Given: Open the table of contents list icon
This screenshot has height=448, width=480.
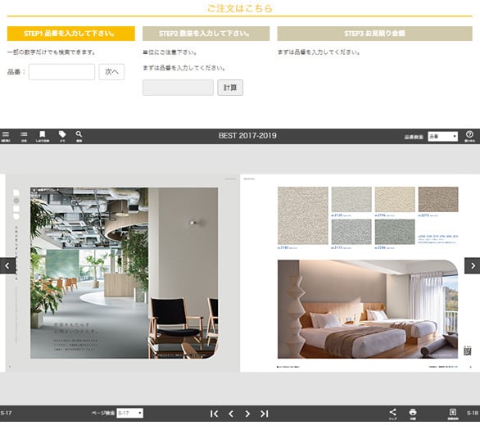Looking at the screenshot, I should (24, 136).
